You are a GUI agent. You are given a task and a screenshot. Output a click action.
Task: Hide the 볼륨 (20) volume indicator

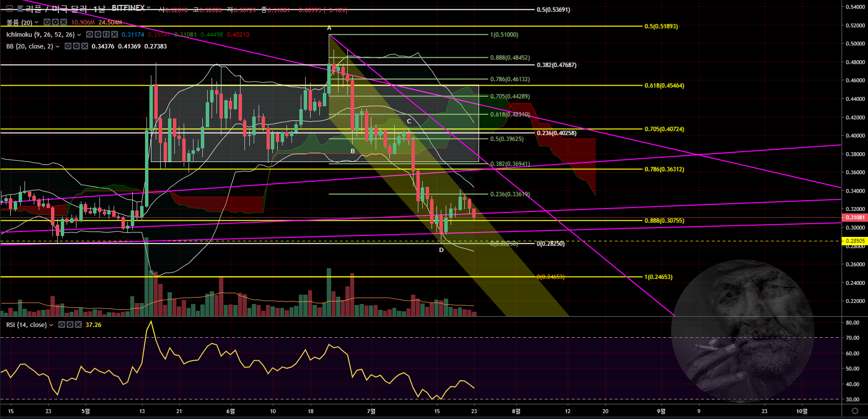(x=47, y=22)
